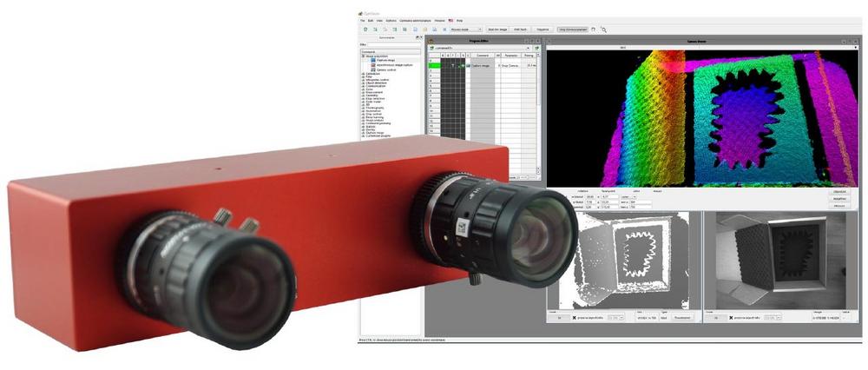The image size is (868, 370).
Task: Click green icon right of program name combobox
Action: pos(537,47)
